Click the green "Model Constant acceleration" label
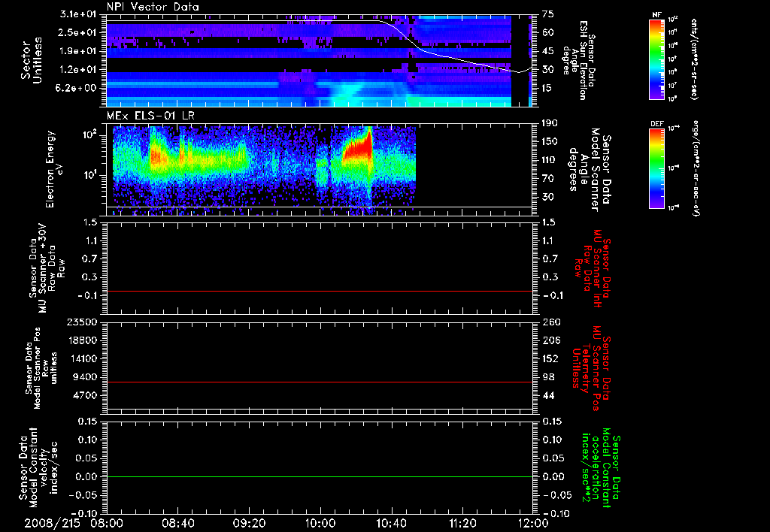 (x=600, y=467)
